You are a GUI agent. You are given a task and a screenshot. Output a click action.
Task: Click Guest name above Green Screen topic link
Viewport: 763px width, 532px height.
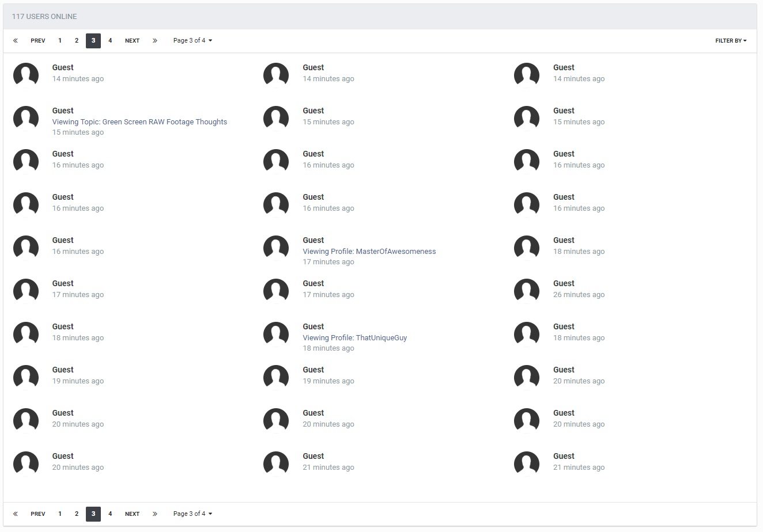[x=63, y=111]
